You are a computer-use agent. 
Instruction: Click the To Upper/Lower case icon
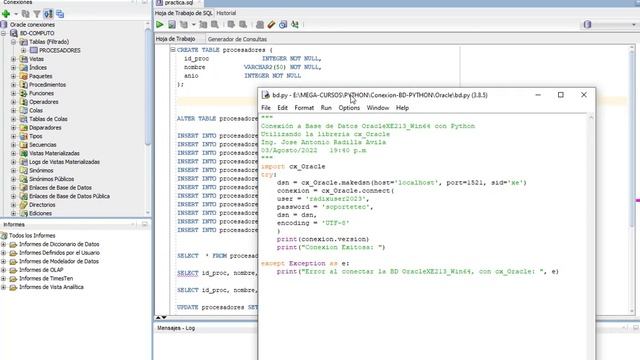[x=295, y=24]
